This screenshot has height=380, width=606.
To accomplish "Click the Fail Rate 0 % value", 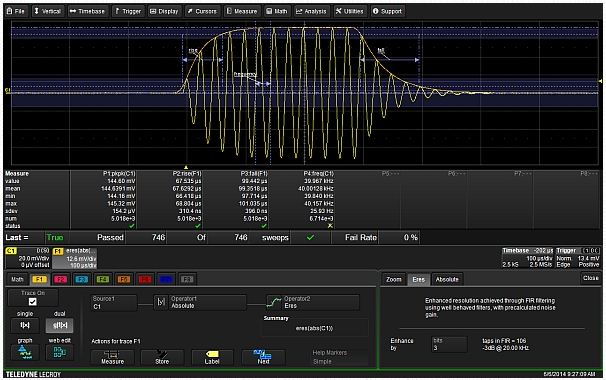I will tap(411, 237).
